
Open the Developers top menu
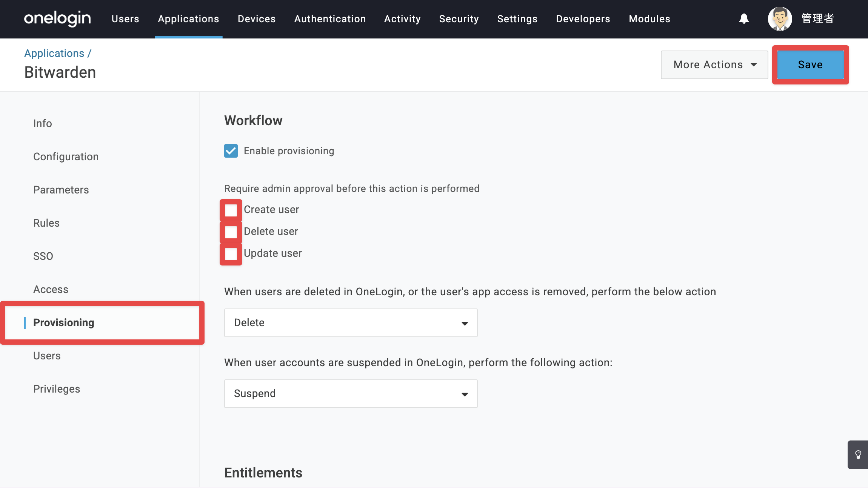(583, 19)
